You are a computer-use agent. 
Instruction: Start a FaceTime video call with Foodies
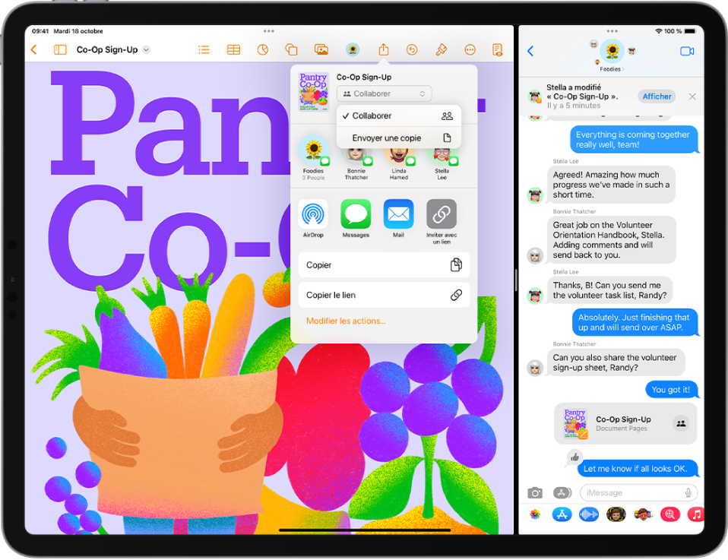[688, 51]
